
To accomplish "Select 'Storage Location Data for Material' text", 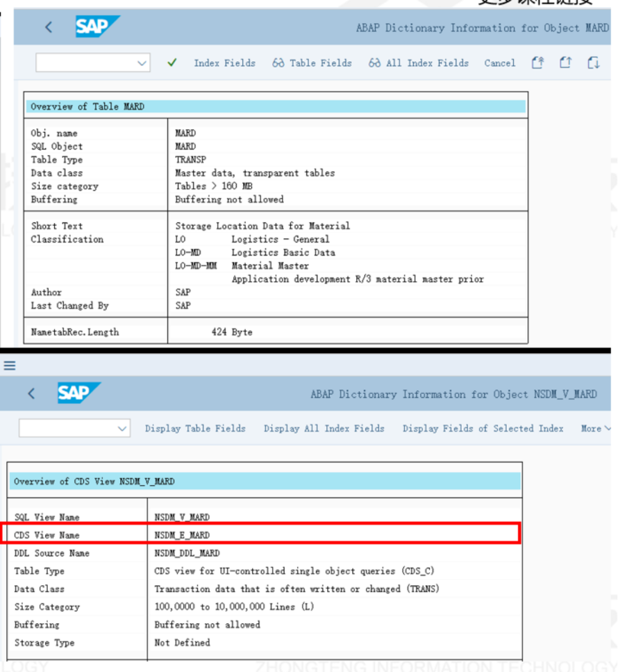I will pos(262,226).
